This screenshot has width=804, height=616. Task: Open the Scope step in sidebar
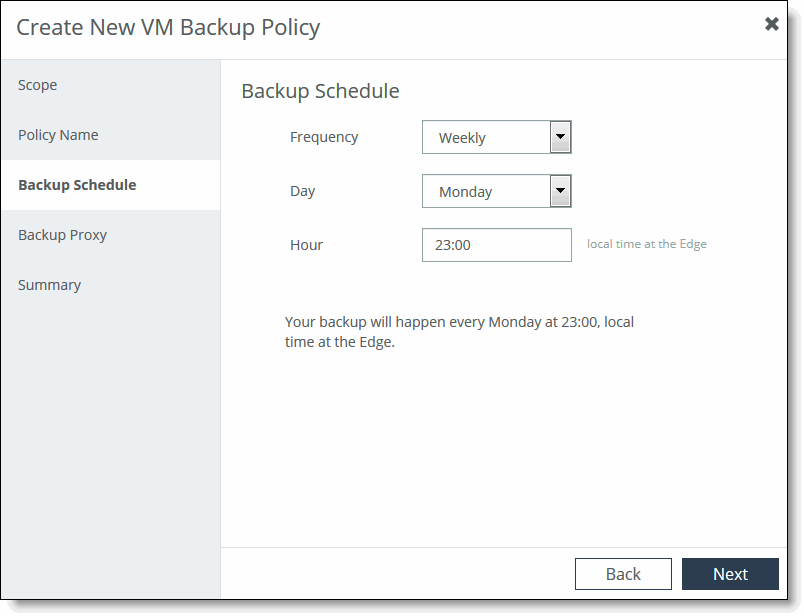click(x=111, y=85)
